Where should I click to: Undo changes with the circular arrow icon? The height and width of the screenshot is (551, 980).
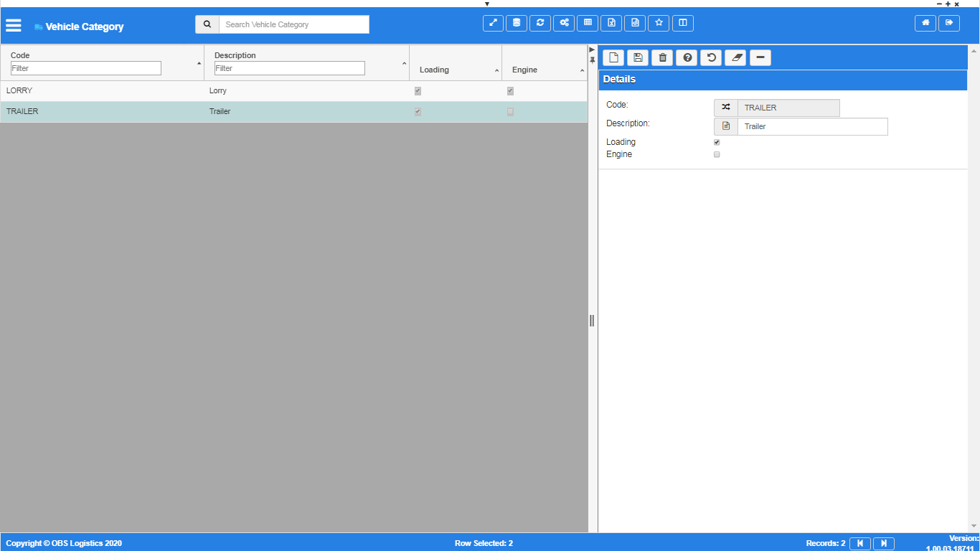tap(711, 57)
